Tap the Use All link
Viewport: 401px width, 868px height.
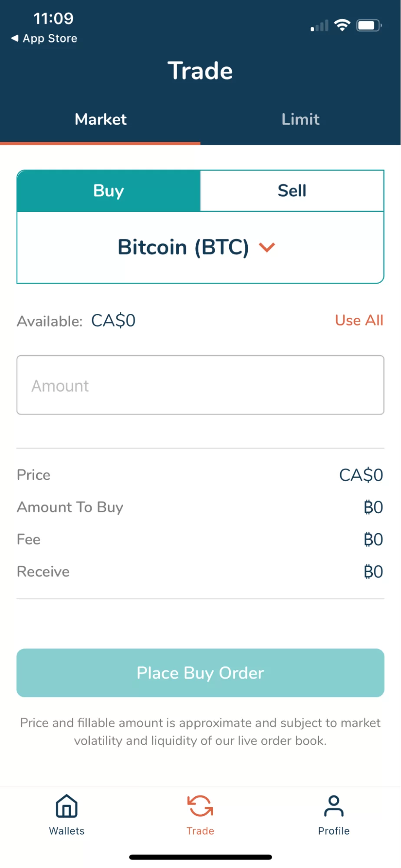359,320
